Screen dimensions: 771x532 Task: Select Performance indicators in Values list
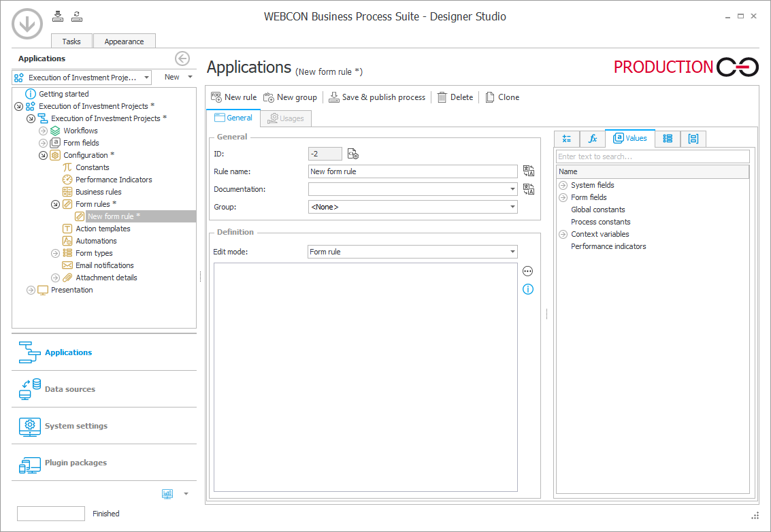[608, 246]
